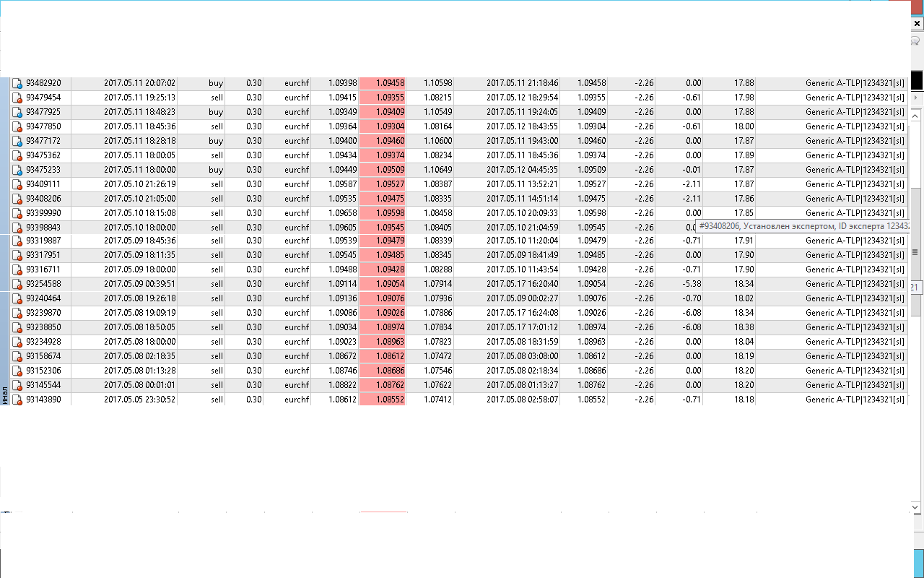
Task: Select order number 93408206
Action: [43, 199]
